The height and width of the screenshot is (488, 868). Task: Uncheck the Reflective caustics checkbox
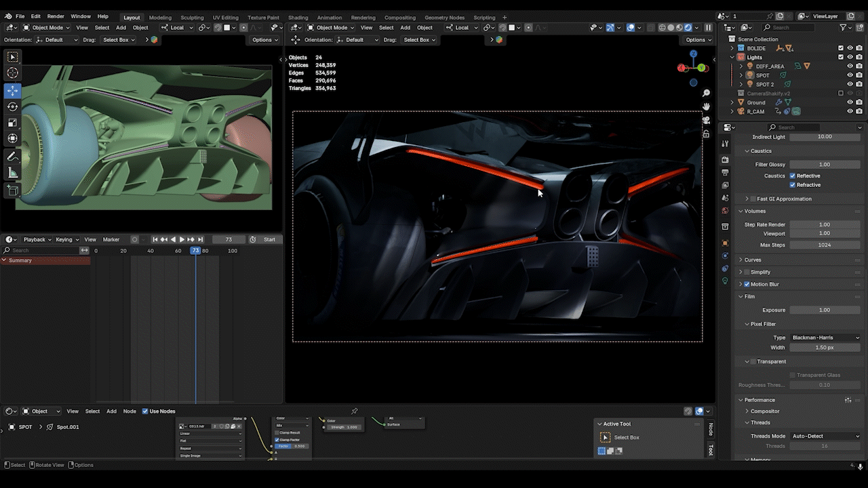[x=793, y=176]
